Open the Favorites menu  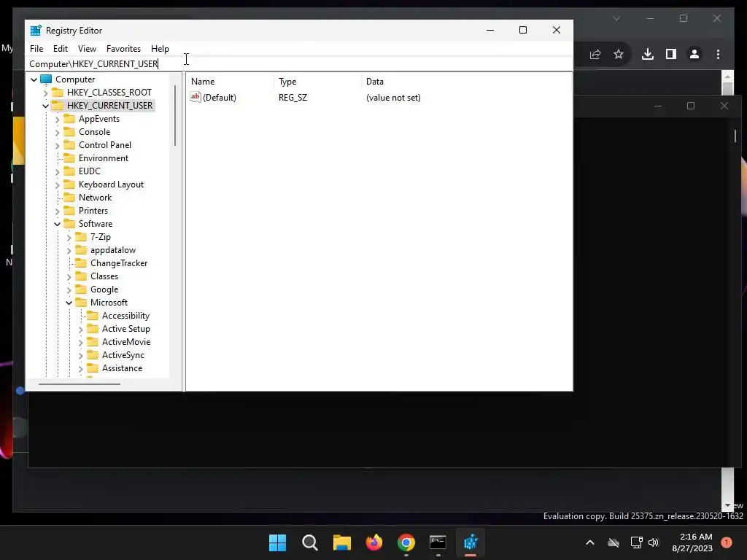click(123, 49)
